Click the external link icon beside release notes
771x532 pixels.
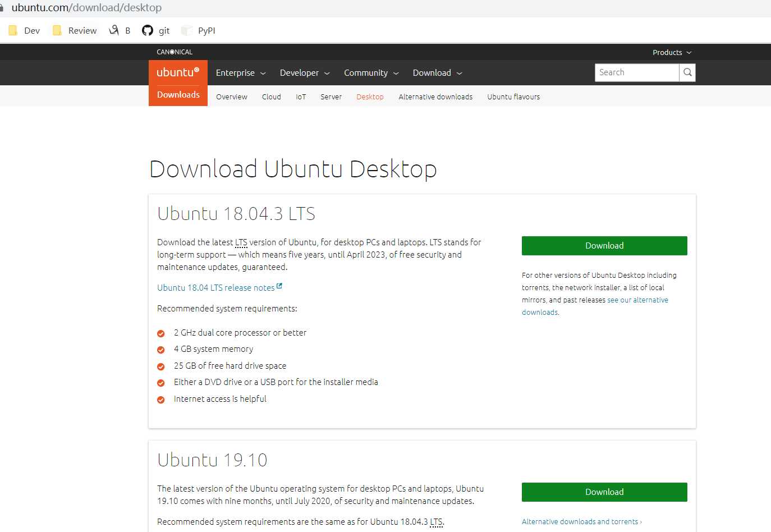(279, 286)
